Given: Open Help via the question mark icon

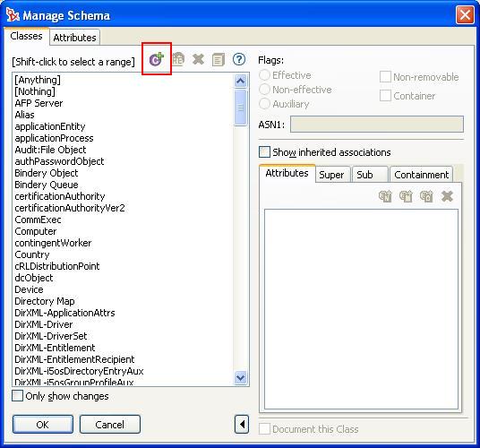Looking at the screenshot, I should point(239,59).
